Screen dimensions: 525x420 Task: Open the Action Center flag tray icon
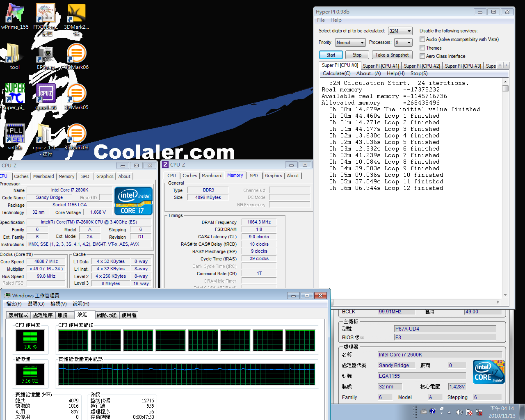469,412
